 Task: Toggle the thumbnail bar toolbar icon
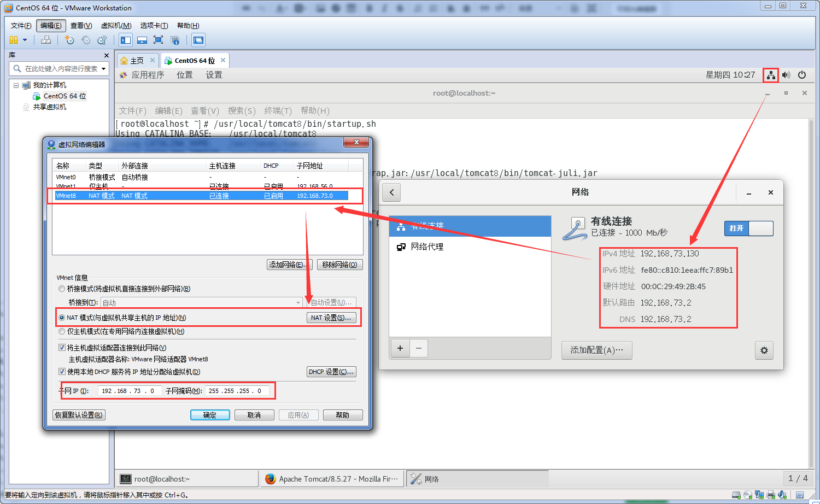(142, 40)
